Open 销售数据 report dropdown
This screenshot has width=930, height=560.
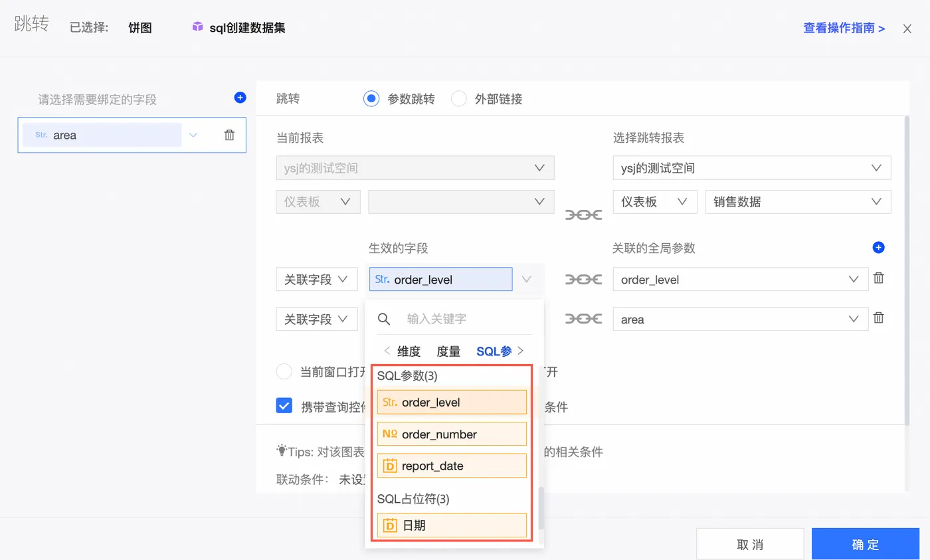coord(798,201)
